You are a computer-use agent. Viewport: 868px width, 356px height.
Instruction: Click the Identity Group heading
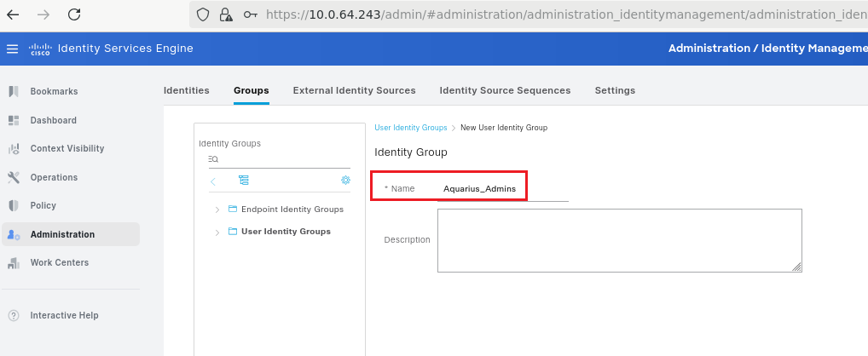(411, 152)
